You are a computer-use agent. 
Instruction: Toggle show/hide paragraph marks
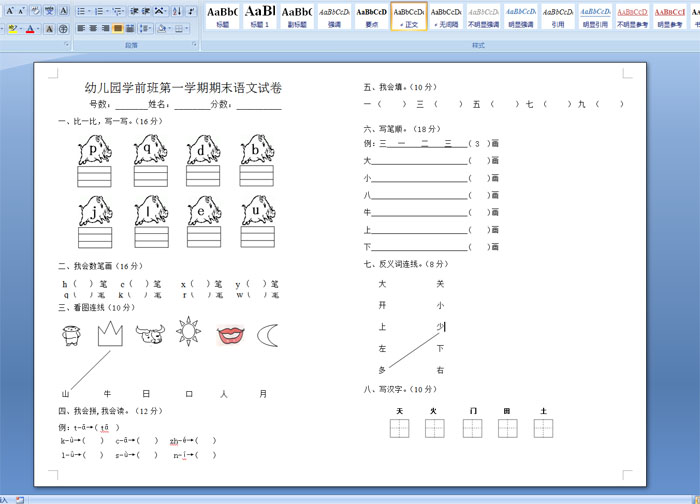tap(191, 11)
